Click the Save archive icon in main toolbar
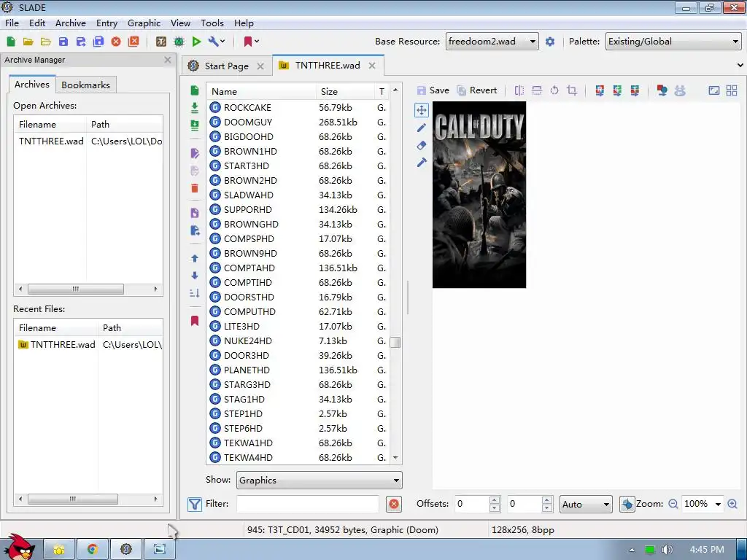This screenshot has width=747, height=560. coord(63,42)
